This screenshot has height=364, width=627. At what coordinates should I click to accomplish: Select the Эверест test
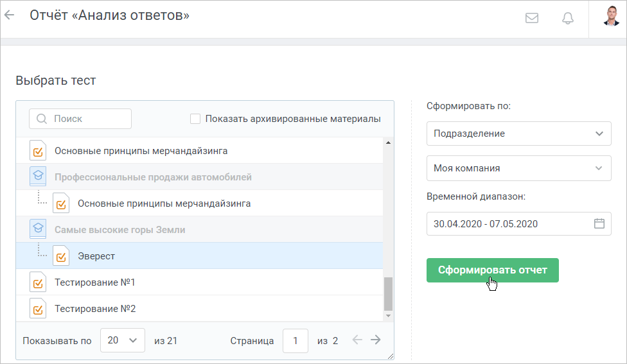[x=199, y=256]
